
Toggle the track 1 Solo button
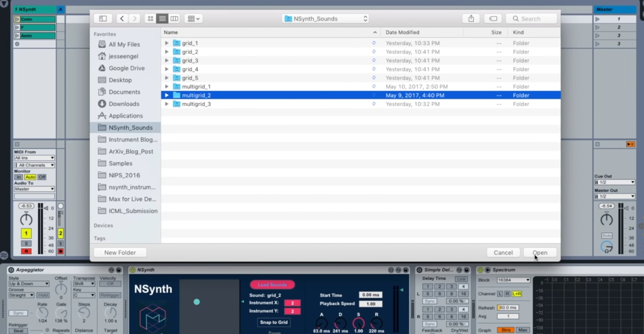[26, 243]
